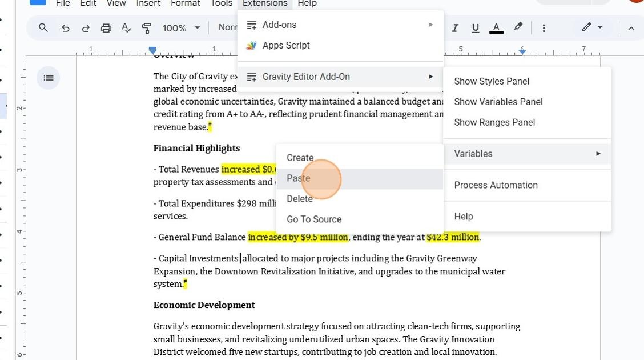The width and height of the screenshot is (644, 360).
Task: Select Show Styles Panel
Action: coord(528,81)
